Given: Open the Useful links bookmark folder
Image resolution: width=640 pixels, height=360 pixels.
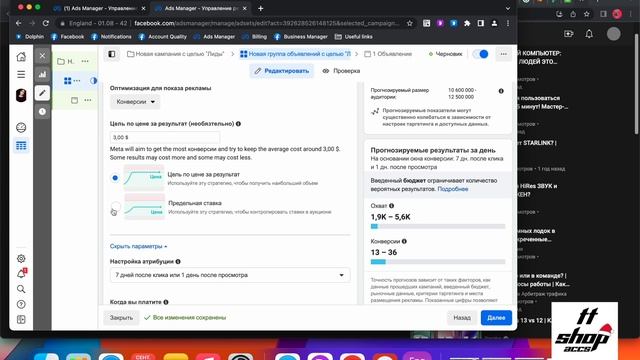Looking at the screenshot, I should [x=353, y=37].
